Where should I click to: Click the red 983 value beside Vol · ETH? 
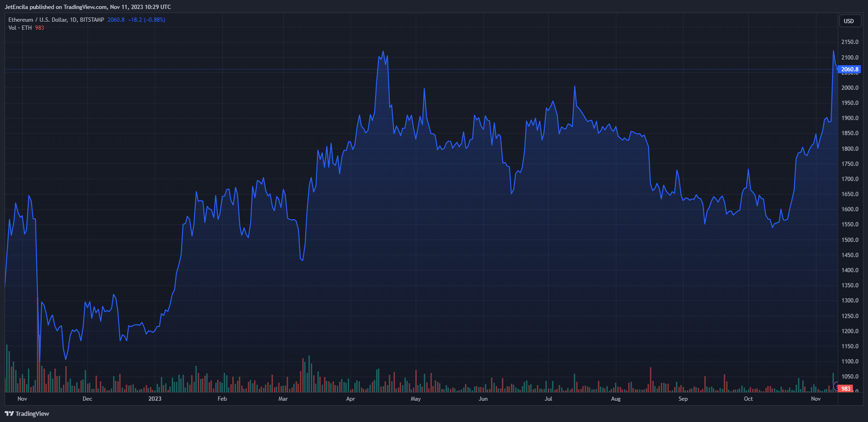point(40,28)
